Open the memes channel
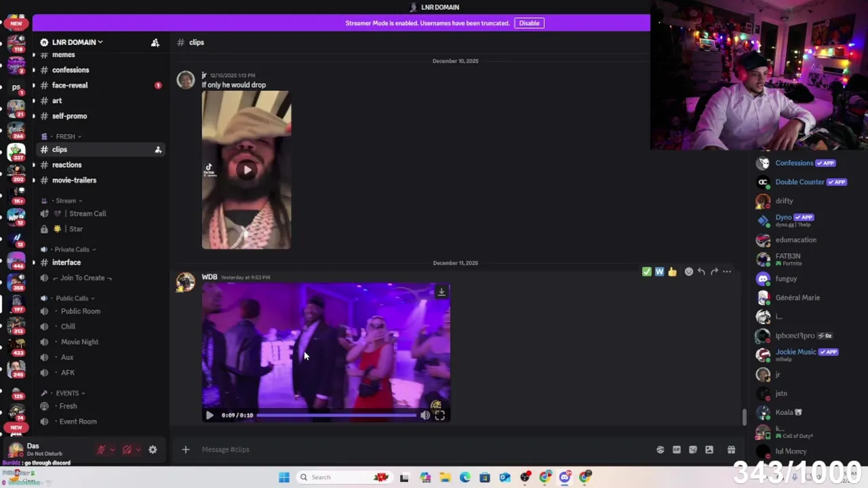The image size is (868, 488). pyautogui.click(x=64, y=55)
